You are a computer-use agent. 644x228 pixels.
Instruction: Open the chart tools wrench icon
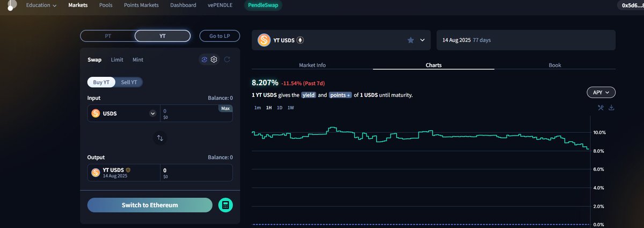[x=601, y=108]
